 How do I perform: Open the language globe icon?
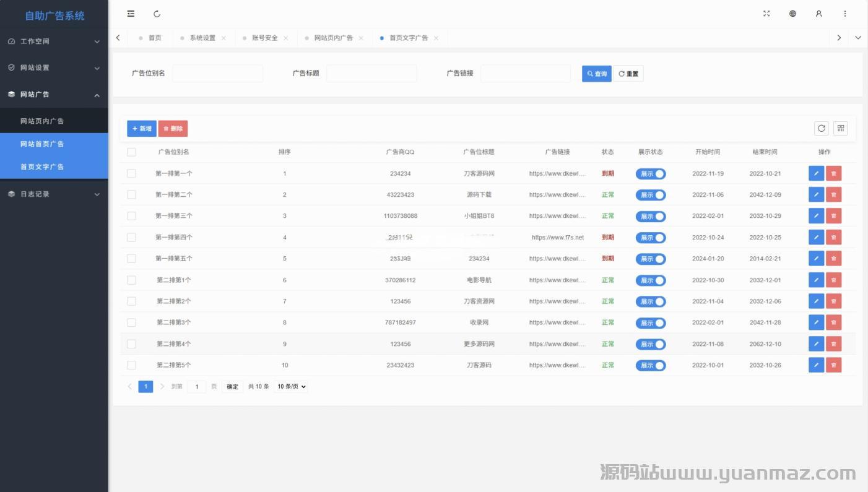click(x=792, y=14)
